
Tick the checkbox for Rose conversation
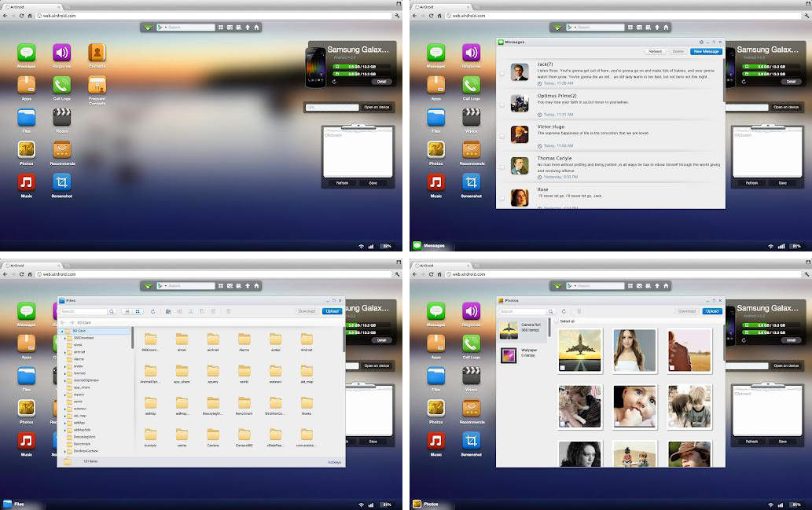click(502, 198)
